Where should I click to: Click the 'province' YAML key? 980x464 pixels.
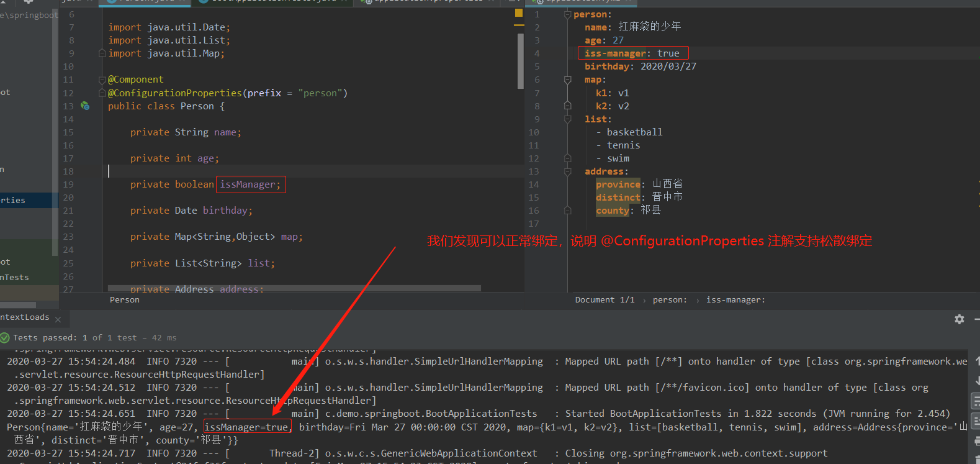tap(618, 184)
